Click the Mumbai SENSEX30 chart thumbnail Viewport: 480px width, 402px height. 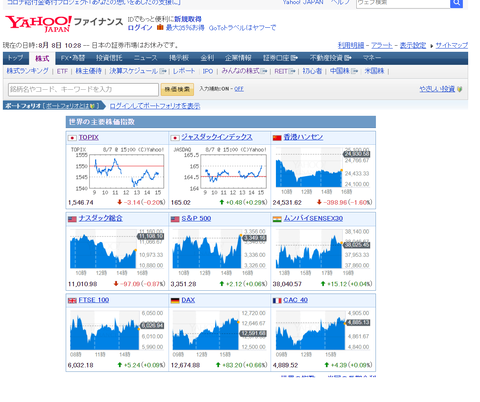(x=322, y=252)
